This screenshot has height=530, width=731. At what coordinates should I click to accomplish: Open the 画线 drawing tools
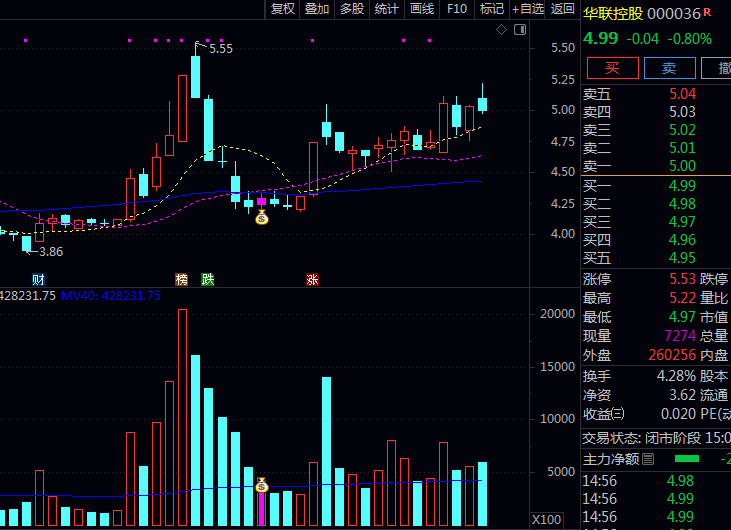(x=422, y=9)
